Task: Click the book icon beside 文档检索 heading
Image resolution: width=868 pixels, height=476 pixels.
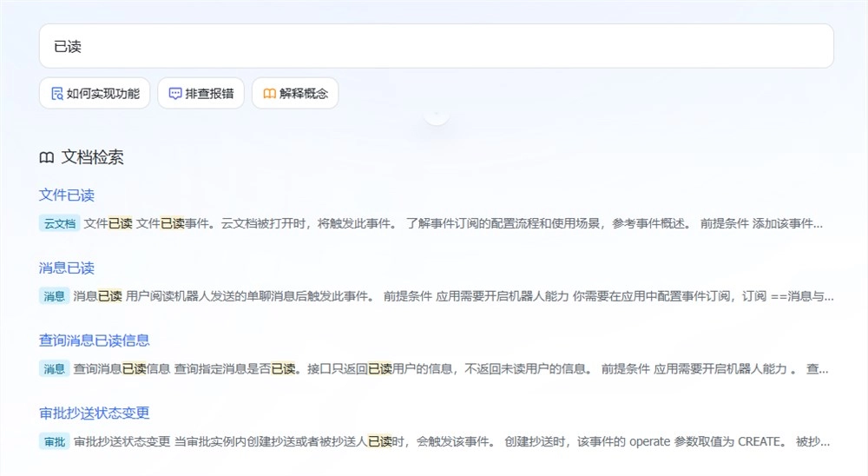Action: [x=46, y=157]
